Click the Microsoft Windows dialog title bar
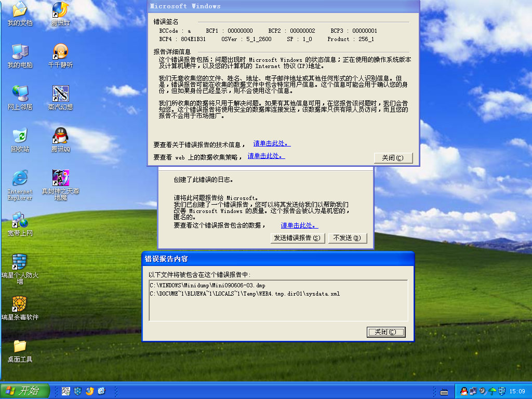The image size is (532, 399). [x=284, y=6]
